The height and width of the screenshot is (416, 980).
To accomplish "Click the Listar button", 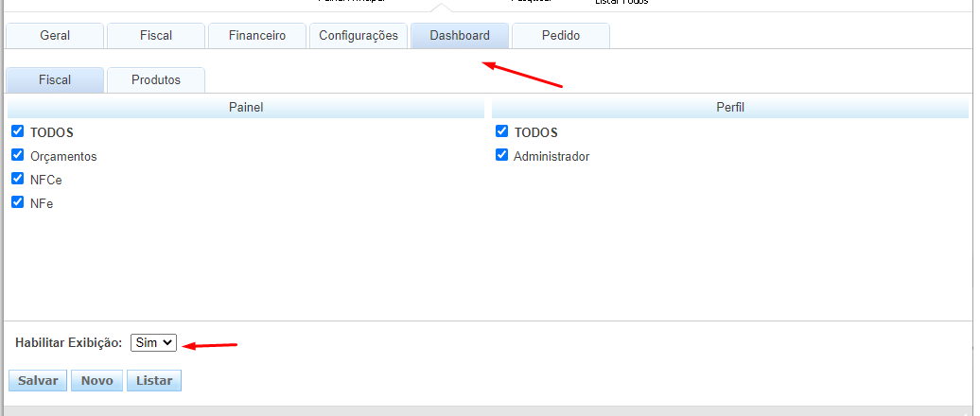I will tap(154, 380).
